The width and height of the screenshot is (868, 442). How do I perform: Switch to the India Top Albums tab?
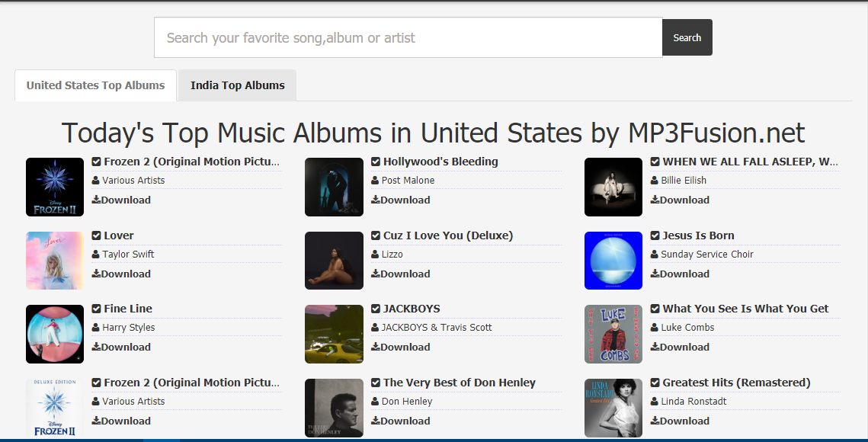[x=238, y=85]
